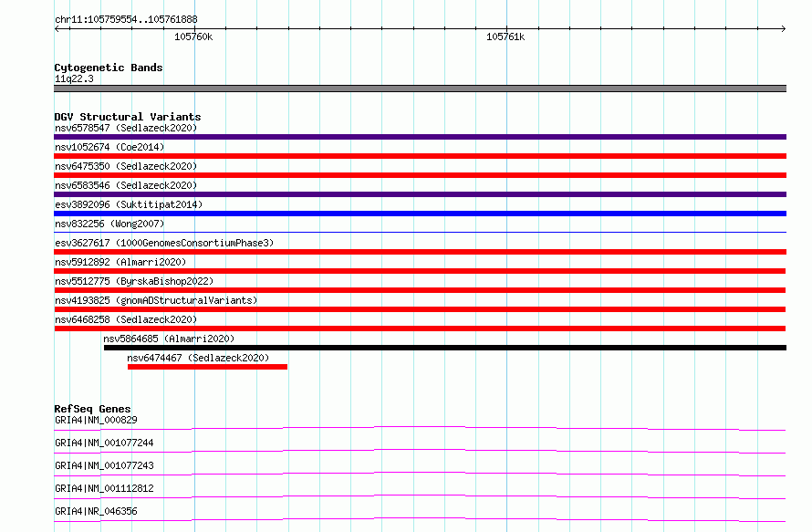Click the blue bar for esv3892096
Viewport: 812px width, 532px height.
click(420, 214)
